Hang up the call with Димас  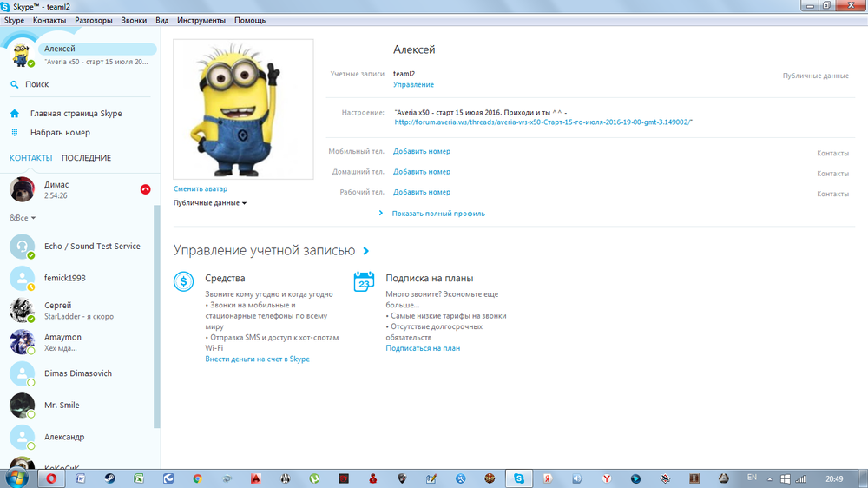(x=145, y=189)
